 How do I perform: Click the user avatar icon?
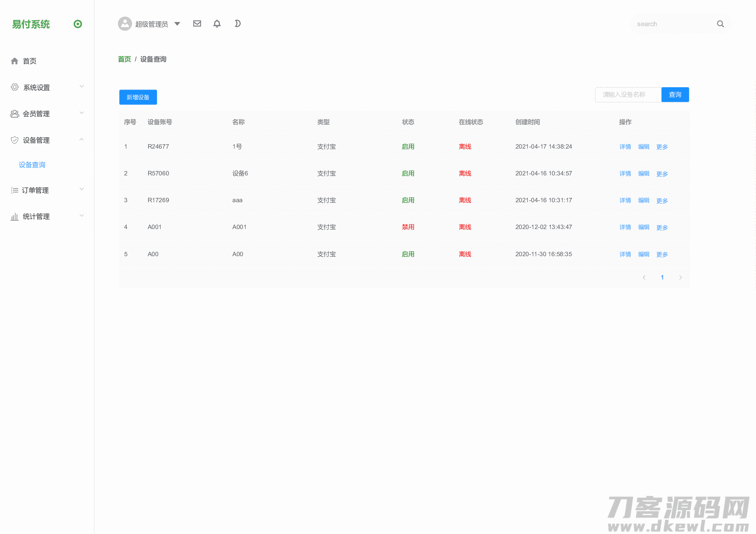pyautogui.click(x=125, y=24)
